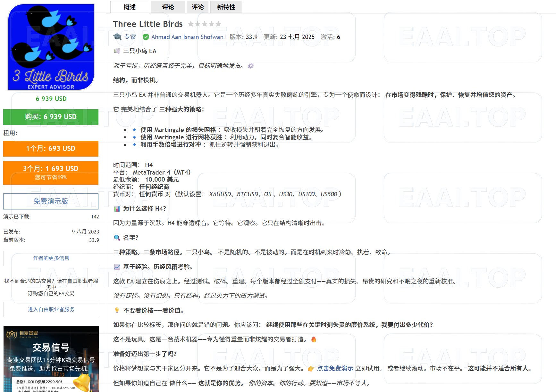Click the 使用 Martingale 进行网格获胜 bullet
556x392 pixels.
226,137
